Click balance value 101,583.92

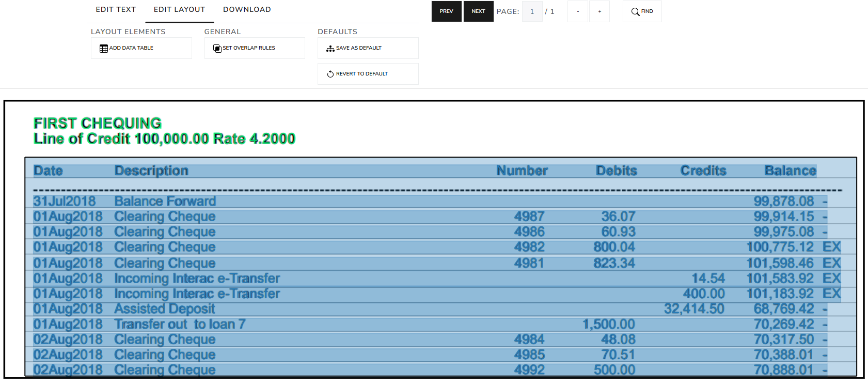coord(780,279)
